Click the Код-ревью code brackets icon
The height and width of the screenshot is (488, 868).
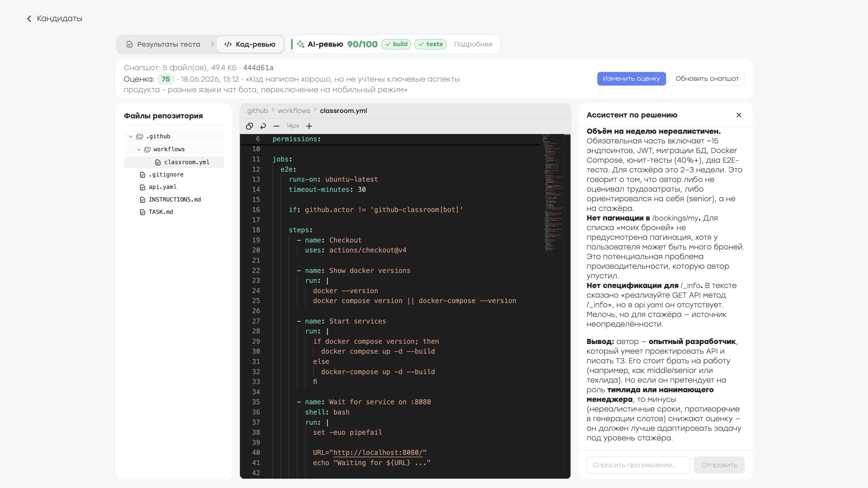(228, 44)
